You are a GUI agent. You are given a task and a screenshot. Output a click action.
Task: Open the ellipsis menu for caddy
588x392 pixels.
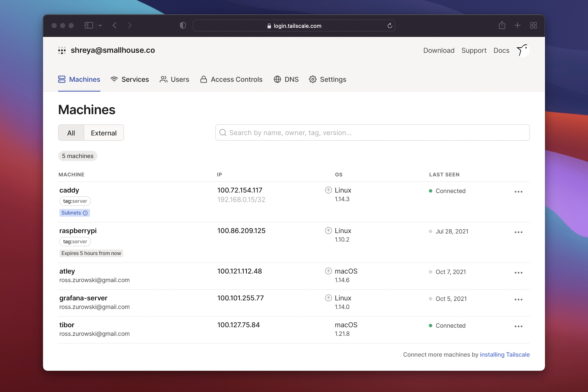tap(519, 192)
